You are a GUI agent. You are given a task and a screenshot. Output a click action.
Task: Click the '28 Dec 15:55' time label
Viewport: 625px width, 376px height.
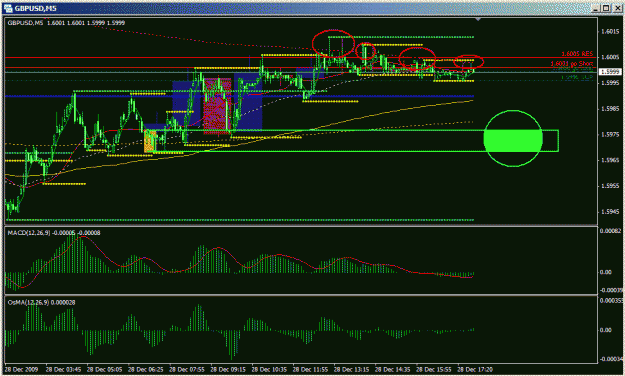[434, 369]
